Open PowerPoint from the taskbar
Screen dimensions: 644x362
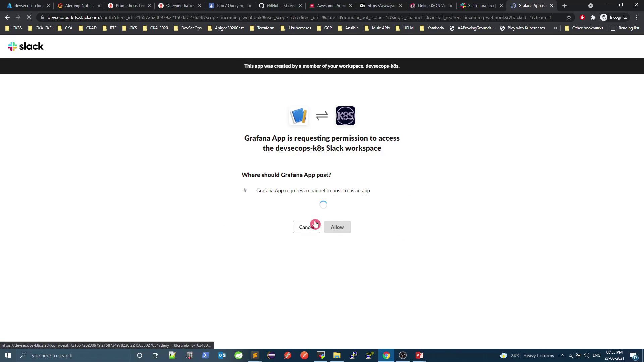[x=419, y=355]
